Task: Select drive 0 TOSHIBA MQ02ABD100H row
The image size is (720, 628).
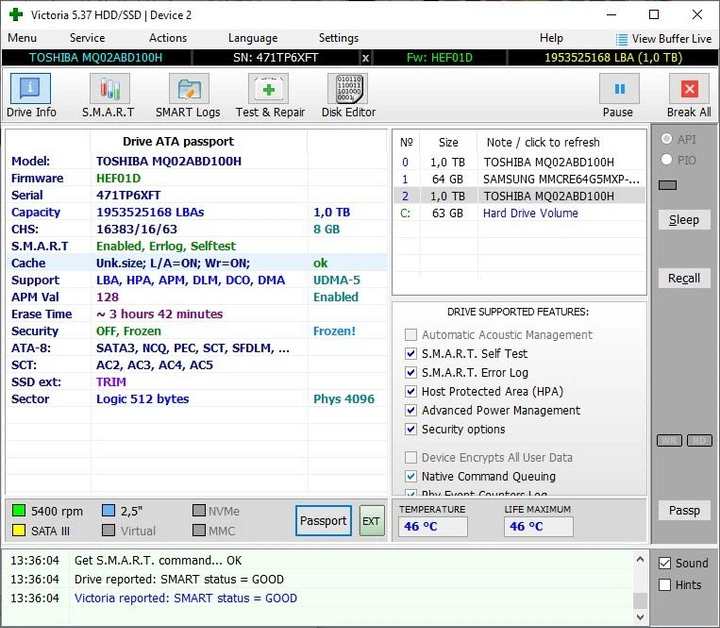Action: coord(519,162)
